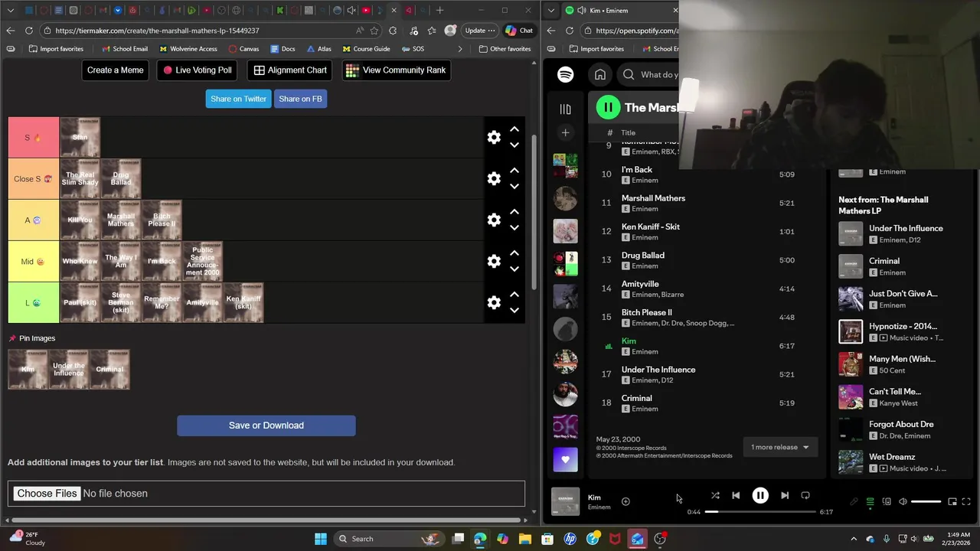This screenshot has height=551, width=980.
Task: Click the Spotify song progress bar
Action: (760, 512)
